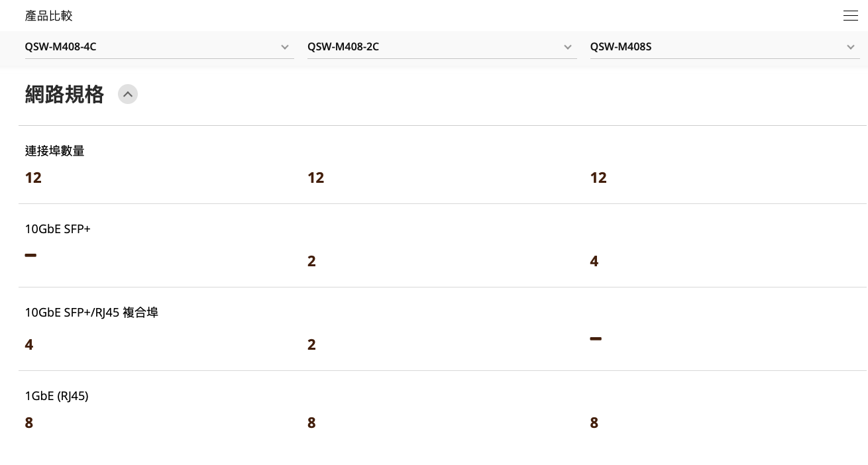Open the QSW-M408S product dropdown
This screenshot has width=868, height=465.
pos(724,47)
